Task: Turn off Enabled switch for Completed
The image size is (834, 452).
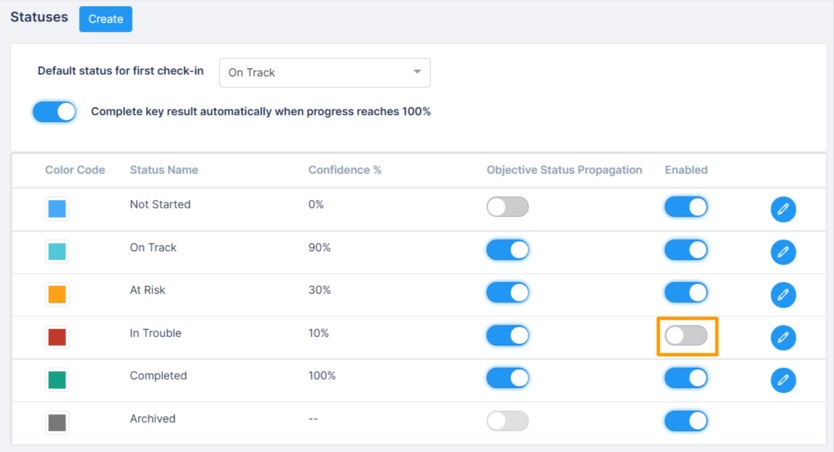Action: coord(686,378)
